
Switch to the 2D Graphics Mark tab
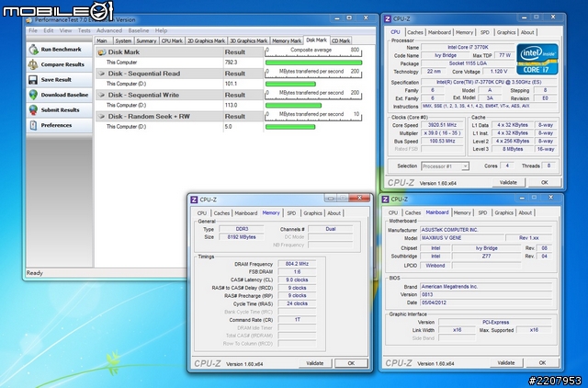tap(206, 40)
